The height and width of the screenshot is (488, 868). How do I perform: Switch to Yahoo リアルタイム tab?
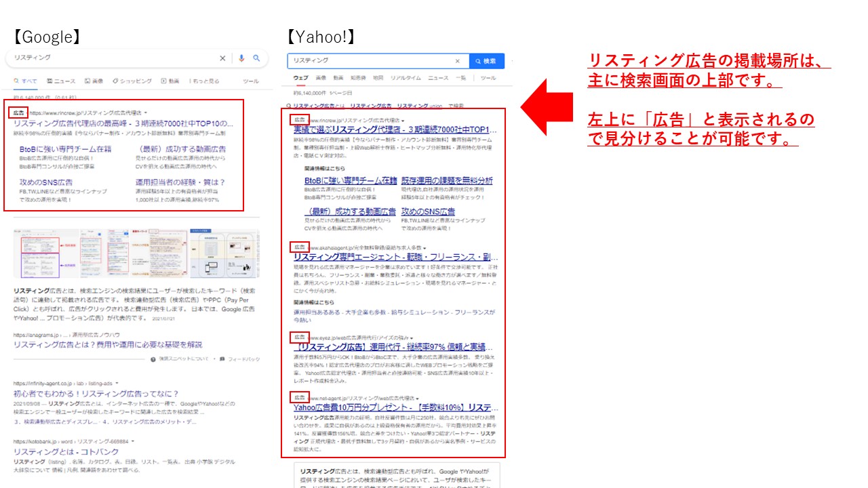406,78
